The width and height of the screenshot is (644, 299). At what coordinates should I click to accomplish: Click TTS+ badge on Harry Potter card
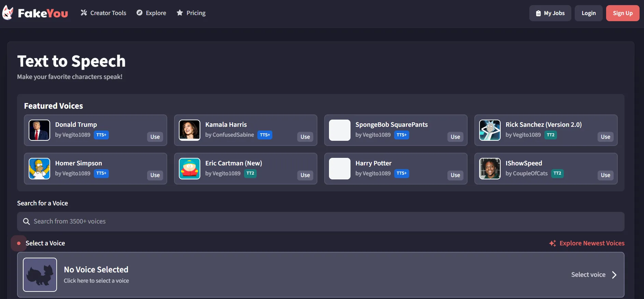tap(402, 173)
